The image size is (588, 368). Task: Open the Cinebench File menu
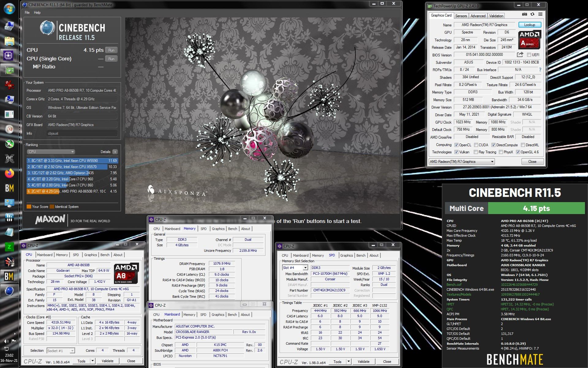point(27,13)
